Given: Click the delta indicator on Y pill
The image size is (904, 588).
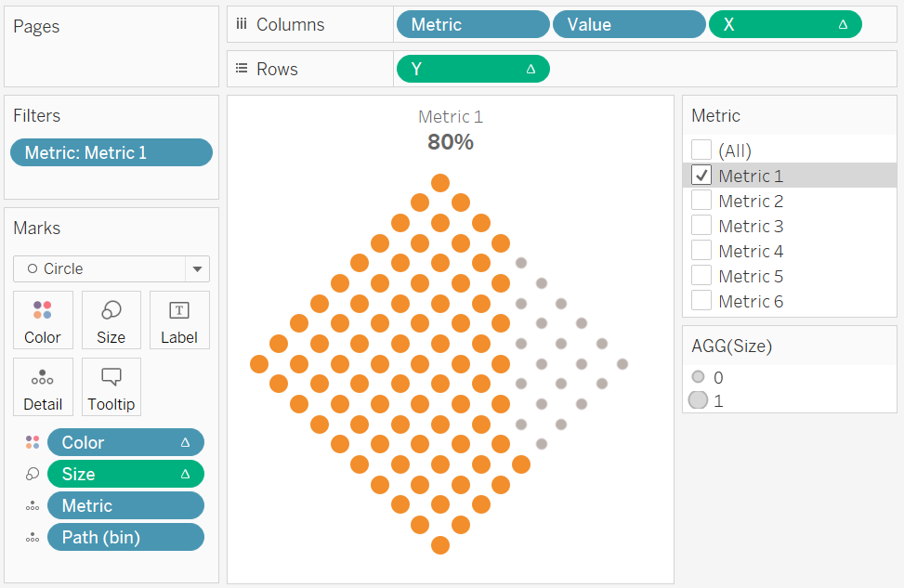Looking at the screenshot, I should [x=531, y=69].
